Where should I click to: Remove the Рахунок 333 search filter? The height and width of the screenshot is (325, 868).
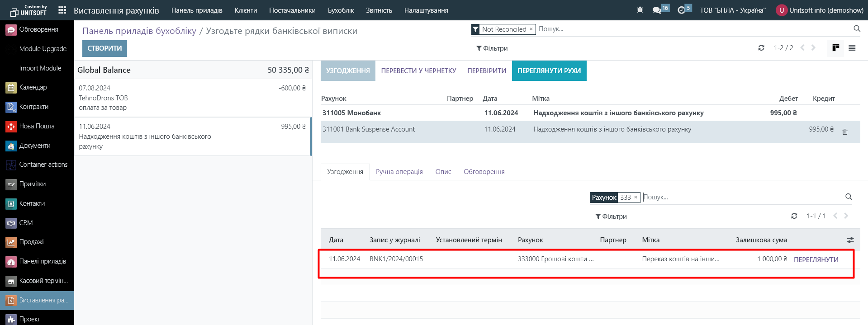636,197
